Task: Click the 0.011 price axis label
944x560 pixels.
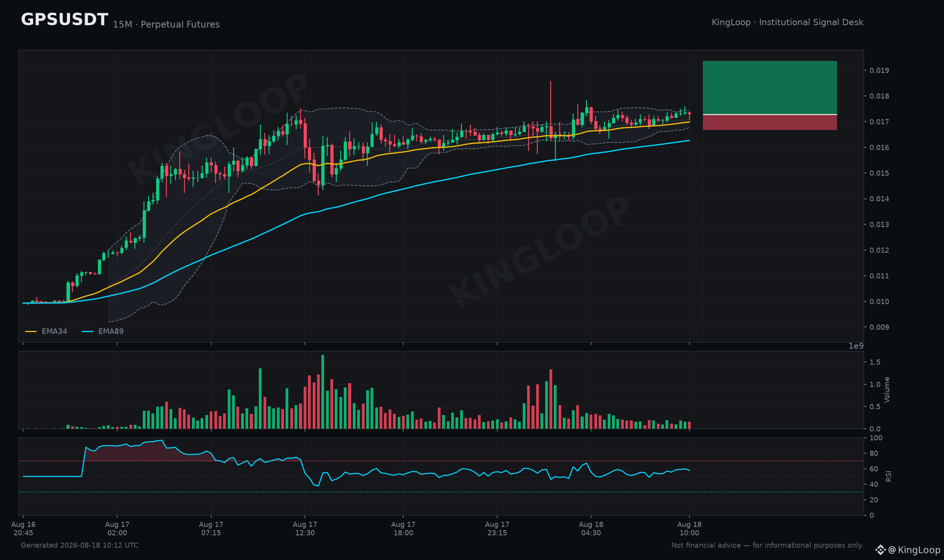Action: tap(879, 276)
